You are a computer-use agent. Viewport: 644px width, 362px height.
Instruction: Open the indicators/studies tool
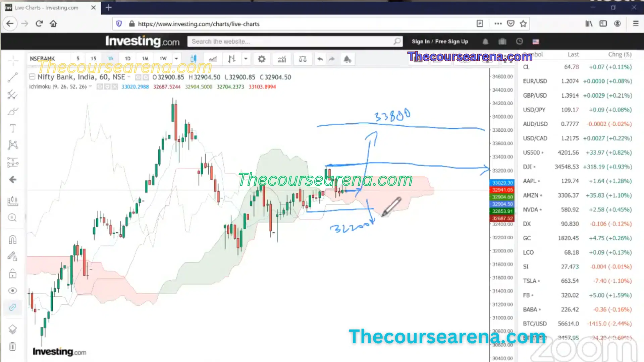282,58
